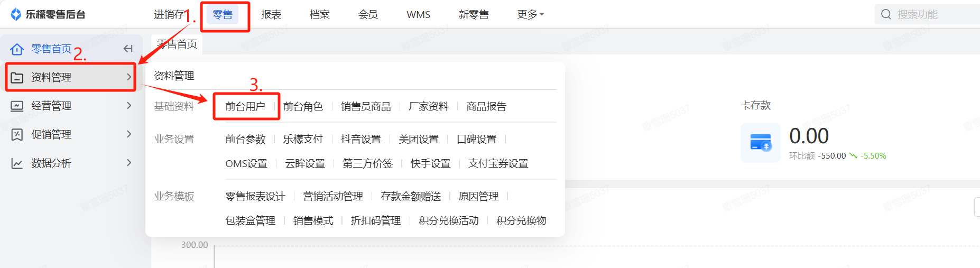Viewport: 980px width, 268px height.
Task: Open 支付宝券设置 link
Action: point(498,163)
